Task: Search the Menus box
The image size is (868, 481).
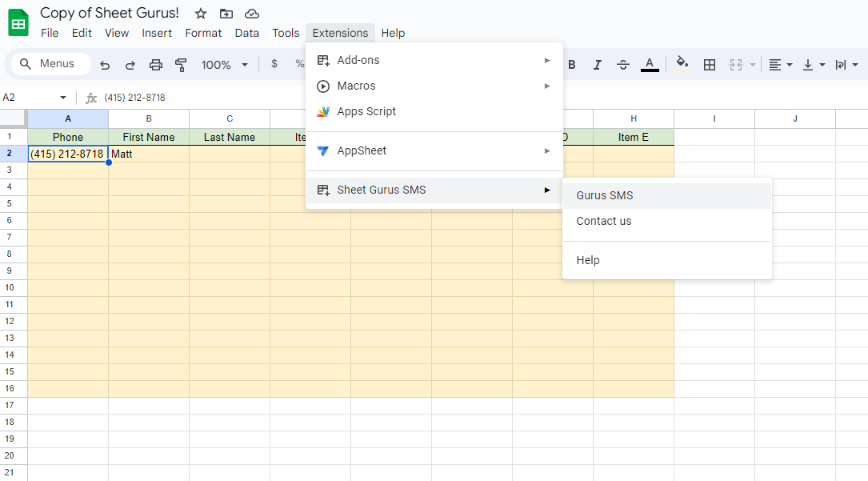Action: click(x=51, y=64)
